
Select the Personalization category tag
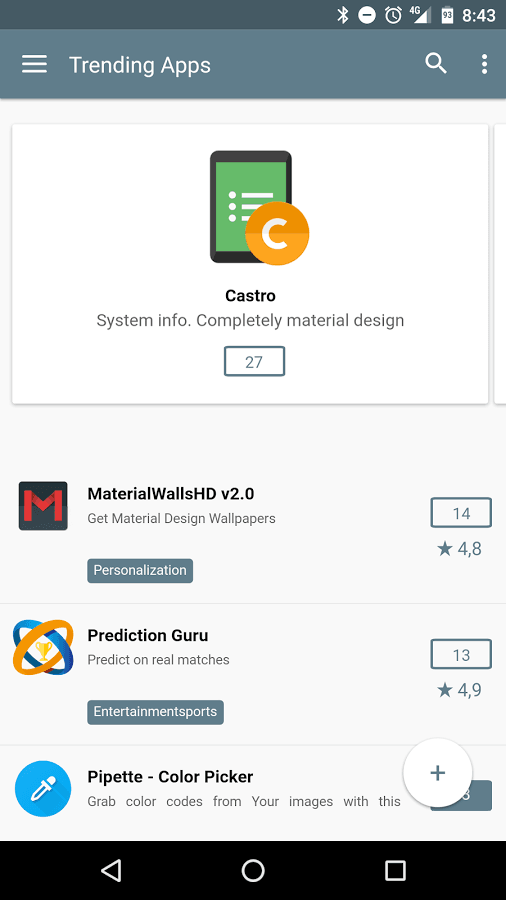click(140, 571)
